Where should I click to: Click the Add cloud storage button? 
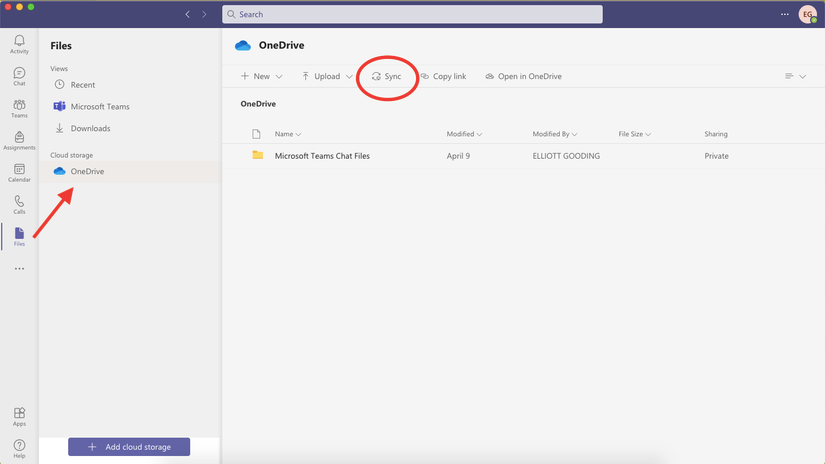129,447
